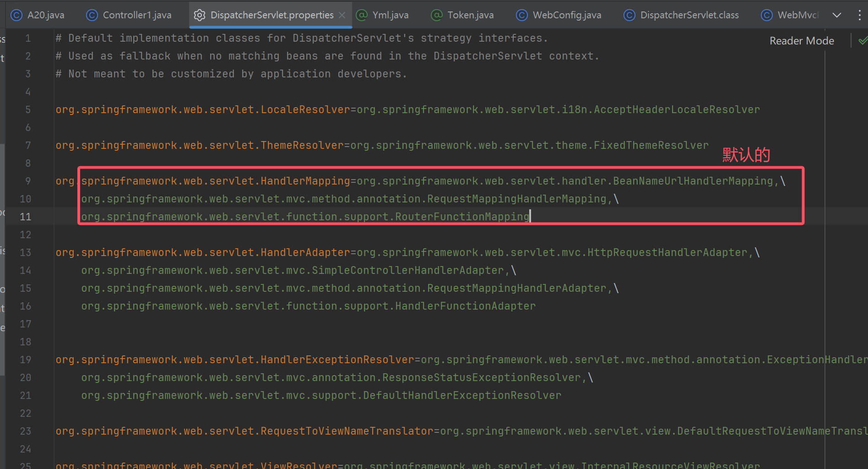Click the HandlerExceptionResolver property key
This screenshot has height=469, width=868.
coord(235,360)
